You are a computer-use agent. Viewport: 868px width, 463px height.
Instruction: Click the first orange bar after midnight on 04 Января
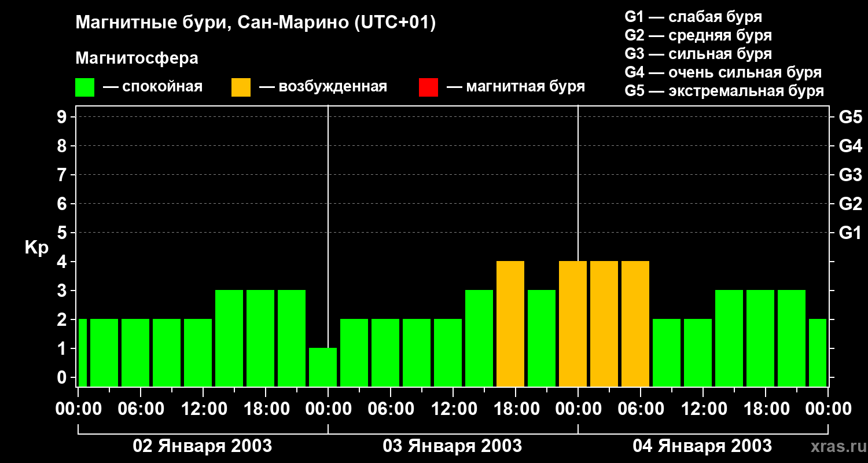pyautogui.click(x=604, y=324)
